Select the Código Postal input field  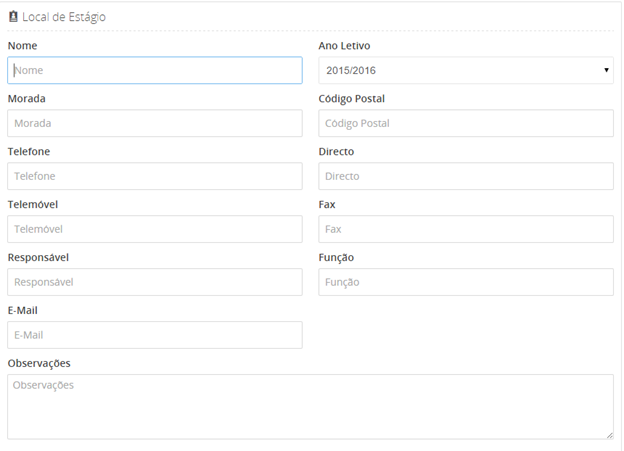(x=465, y=123)
